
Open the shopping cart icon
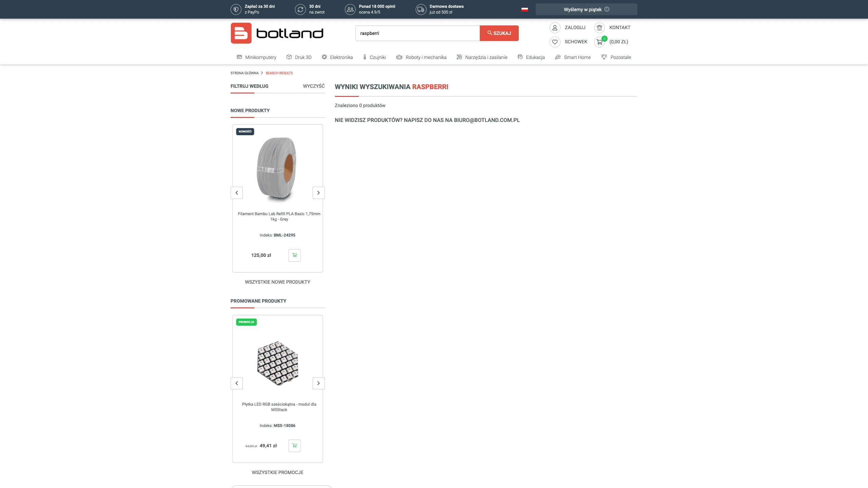point(599,42)
